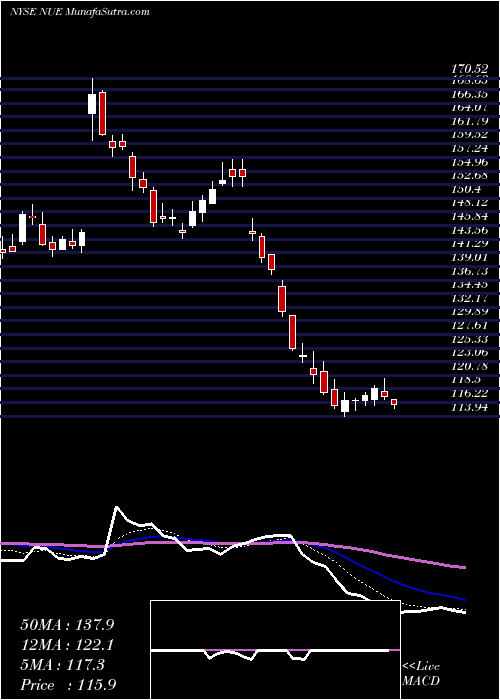500x700 pixels.
Task: Click the 164.07 price axis label
Action: pyautogui.click(x=471, y=108)
